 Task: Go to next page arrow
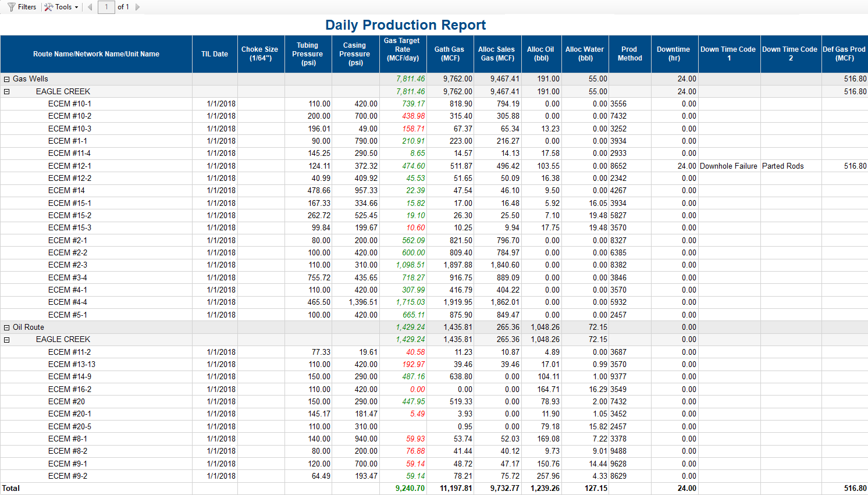point(137,7)
